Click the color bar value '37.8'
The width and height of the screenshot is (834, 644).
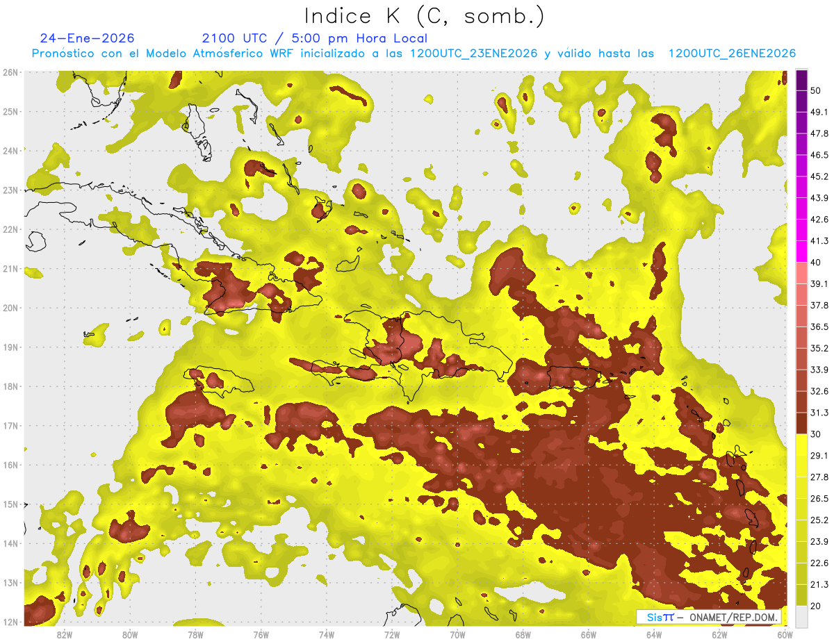[x=819, y=305]
